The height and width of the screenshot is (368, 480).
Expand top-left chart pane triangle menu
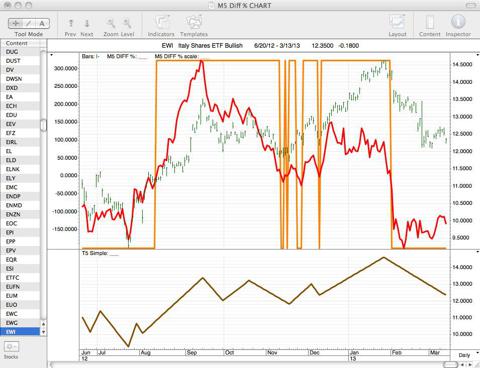click(x=51, y=55)
